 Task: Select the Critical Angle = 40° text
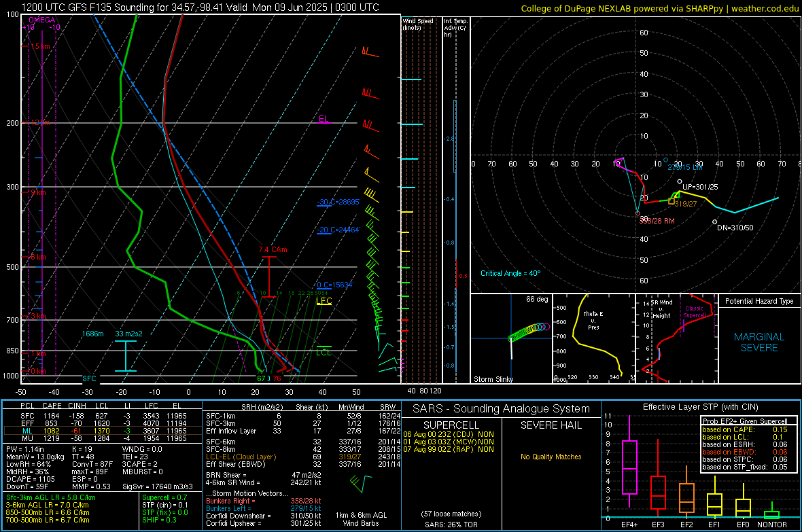510,273
